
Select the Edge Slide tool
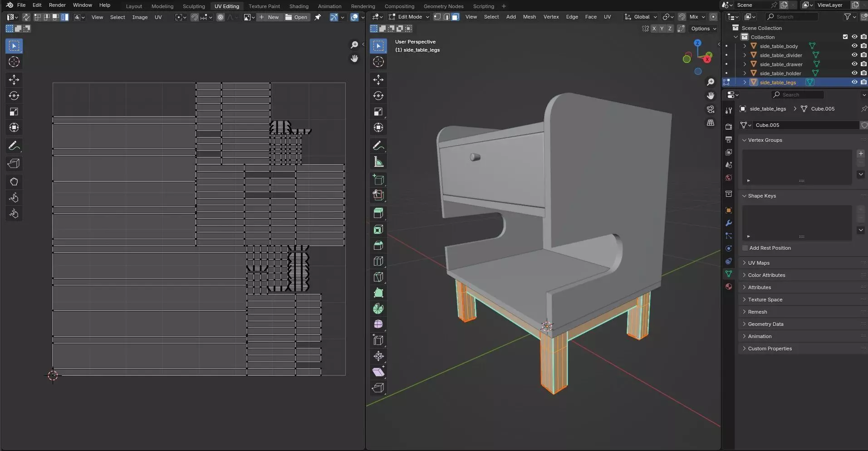coord(378,340)
